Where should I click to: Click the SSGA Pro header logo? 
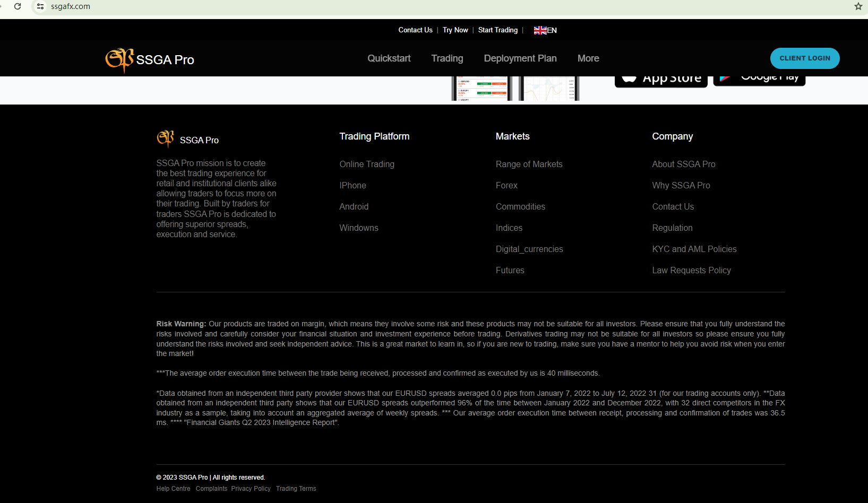(x=150, y=59)
